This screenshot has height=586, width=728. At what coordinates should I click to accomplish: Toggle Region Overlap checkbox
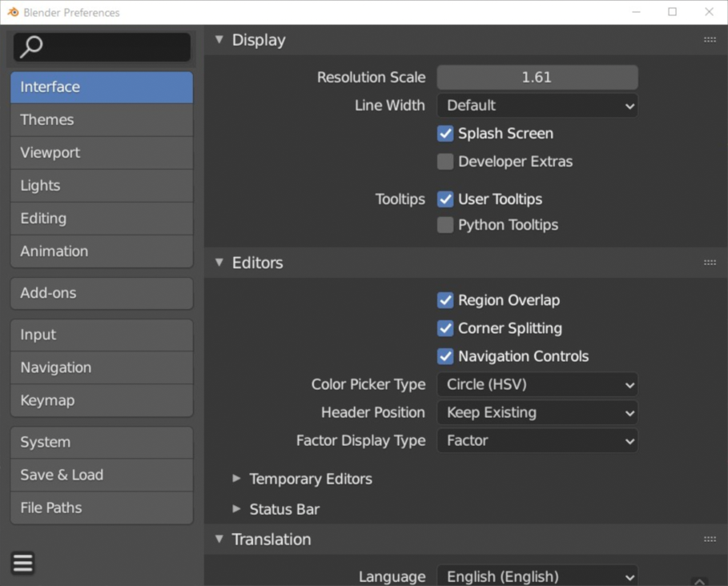pyautogui.click(x=445, y=300)
